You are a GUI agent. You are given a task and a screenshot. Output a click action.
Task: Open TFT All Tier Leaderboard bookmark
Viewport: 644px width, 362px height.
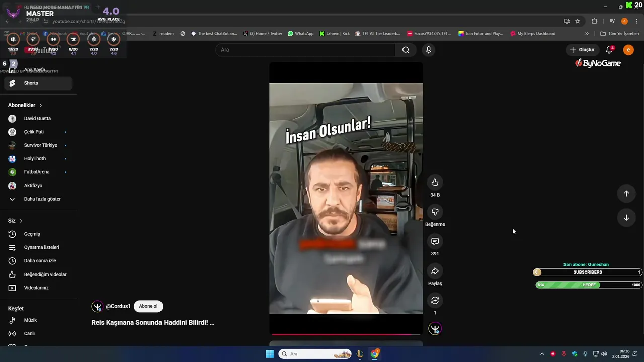point(377,34)
